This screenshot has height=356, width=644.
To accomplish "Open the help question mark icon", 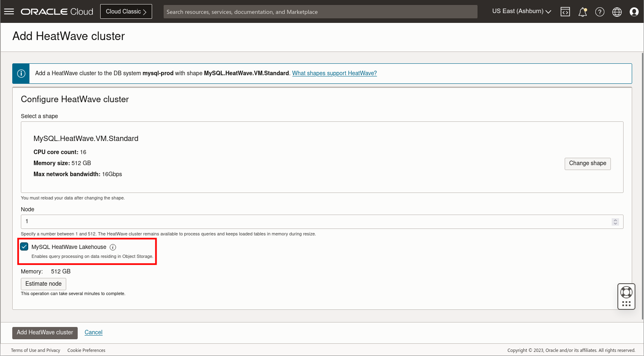I will pyautogui.click(x=600, y=12).
